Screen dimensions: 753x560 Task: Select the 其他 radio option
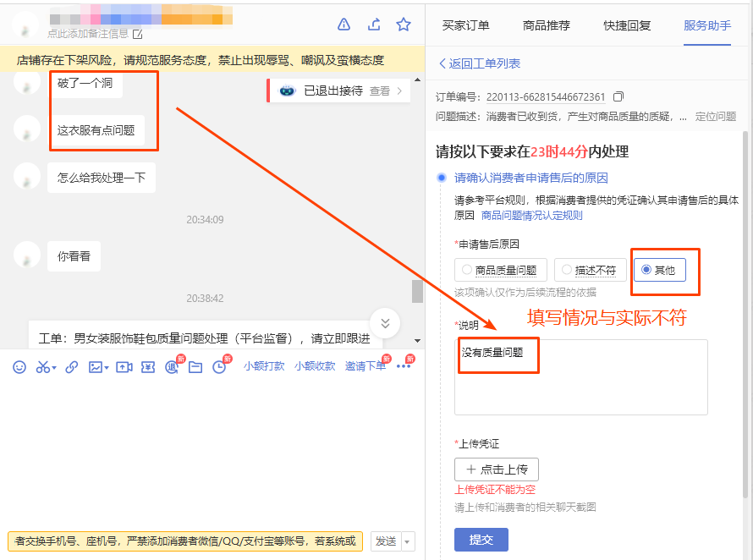pos(646,269)
